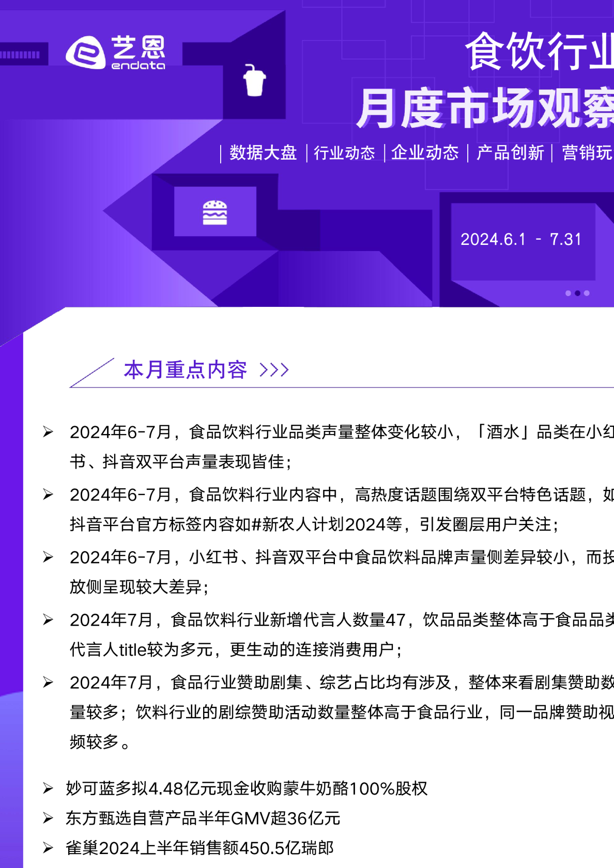Click the white burger icon

[x=215, y=212]
